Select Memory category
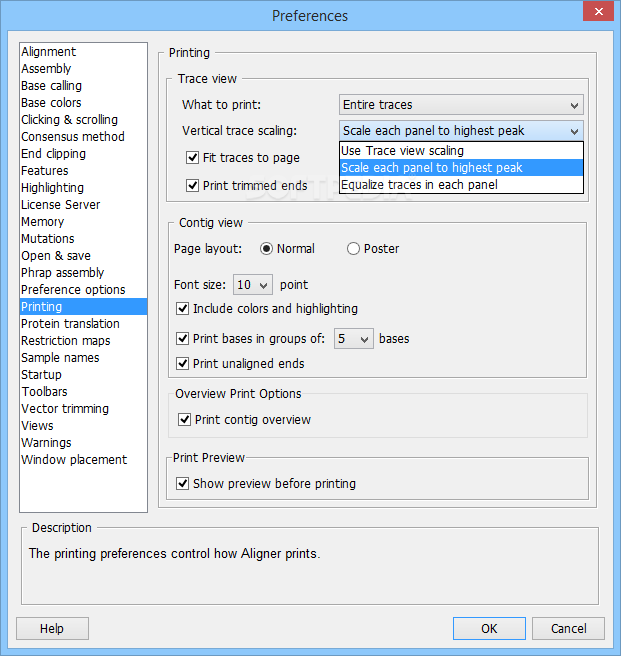The height and width of the screenshot is (656, 621). click(x=83, y=222)
